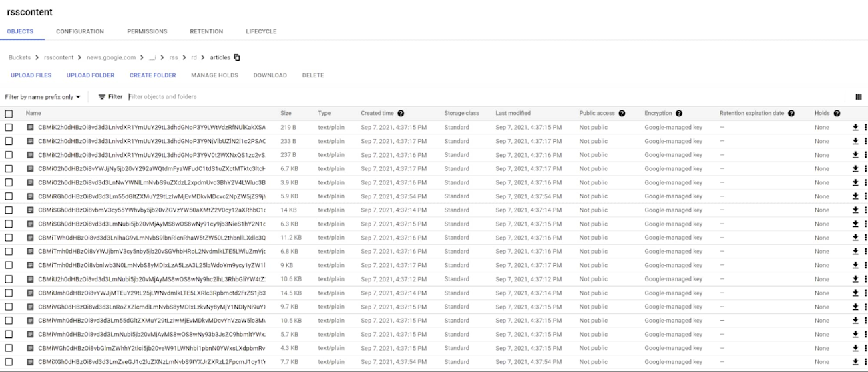Open the Lifecycle tab
This screenshot has height=372, width=868.
tap(261, 31)
